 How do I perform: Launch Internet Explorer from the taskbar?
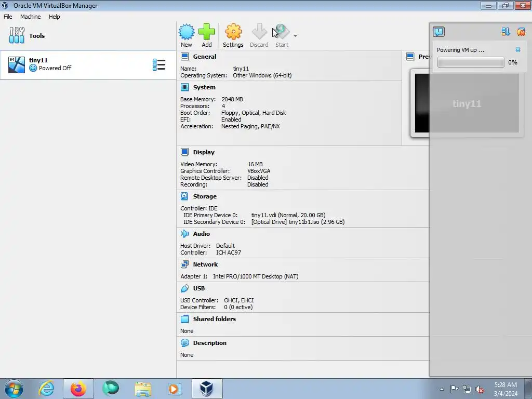46,389
